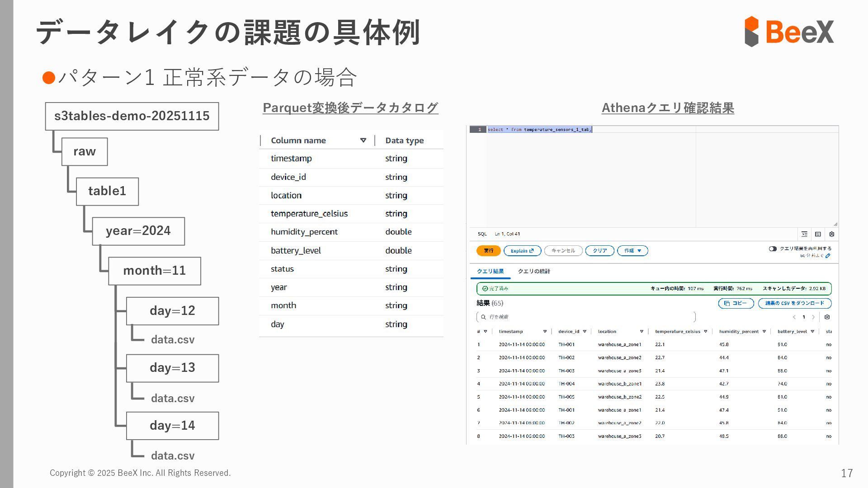Go to next results page arrow
This screenshot has height=488, width=868.
click(x=813, y=317)
